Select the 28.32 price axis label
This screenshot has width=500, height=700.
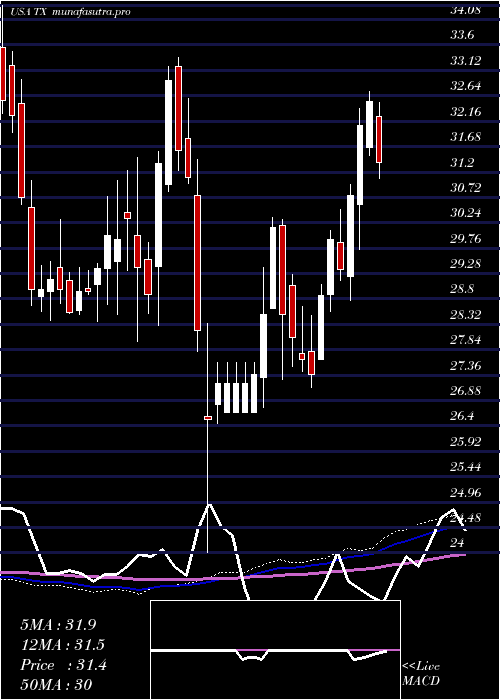coord(465,315)
